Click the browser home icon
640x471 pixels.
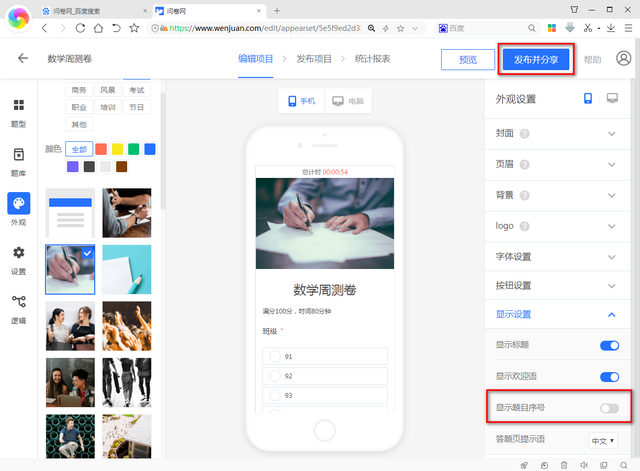98,28
